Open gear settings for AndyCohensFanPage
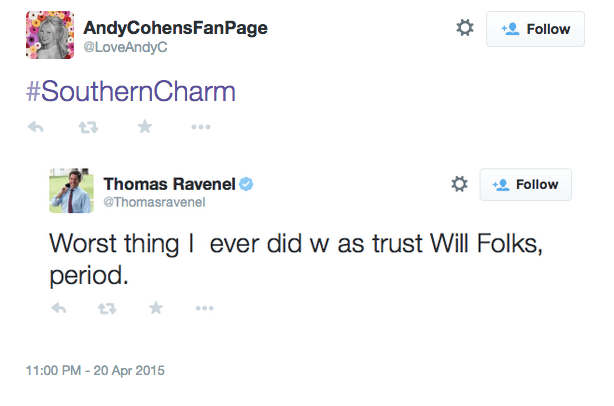614x406 pixels. [x=464, y=29]
